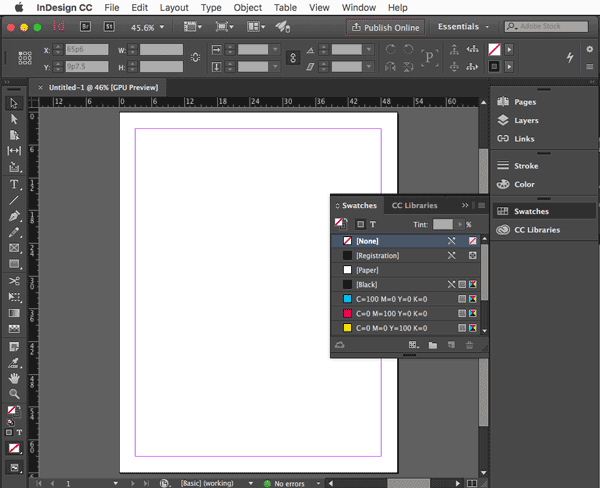Viewport: 600px width, 488px height.
Task: Select the Content Collector tool
Action: 14,167
